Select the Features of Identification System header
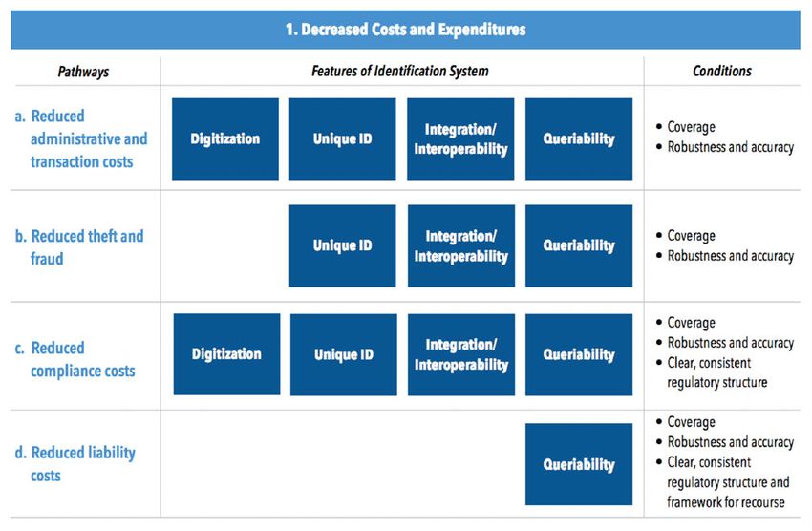This screenshot has height=531, width=812. click(401, 71)
